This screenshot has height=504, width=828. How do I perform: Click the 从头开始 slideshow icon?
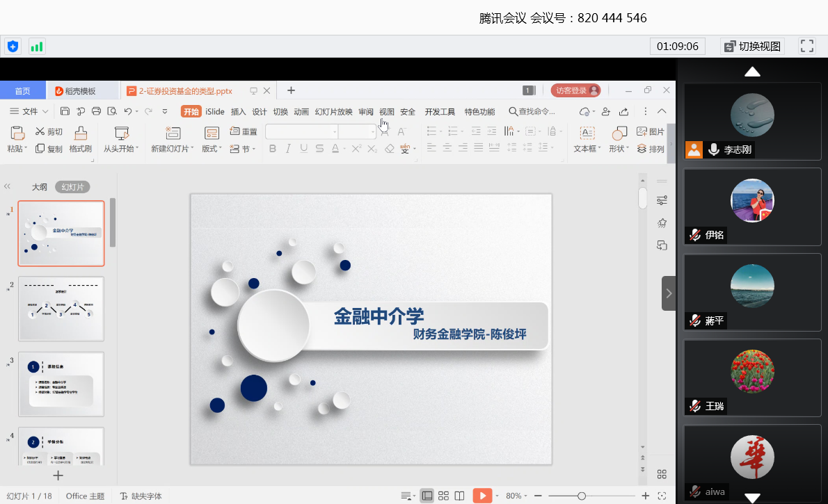(120, 133)
